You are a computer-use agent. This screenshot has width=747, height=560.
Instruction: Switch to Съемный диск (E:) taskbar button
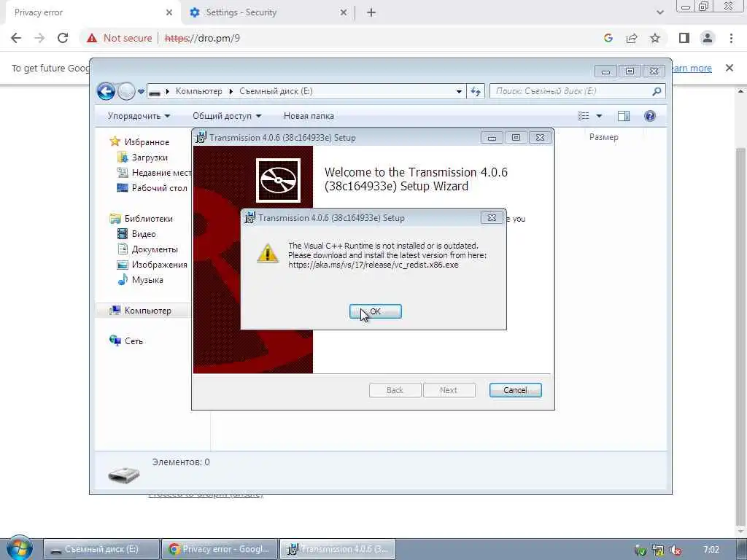[x=101, y=549]
